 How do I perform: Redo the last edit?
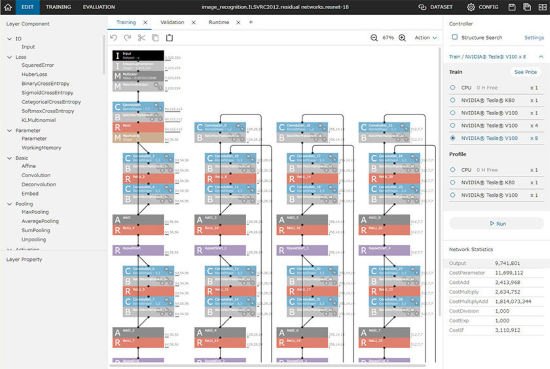tap(127, 38)
